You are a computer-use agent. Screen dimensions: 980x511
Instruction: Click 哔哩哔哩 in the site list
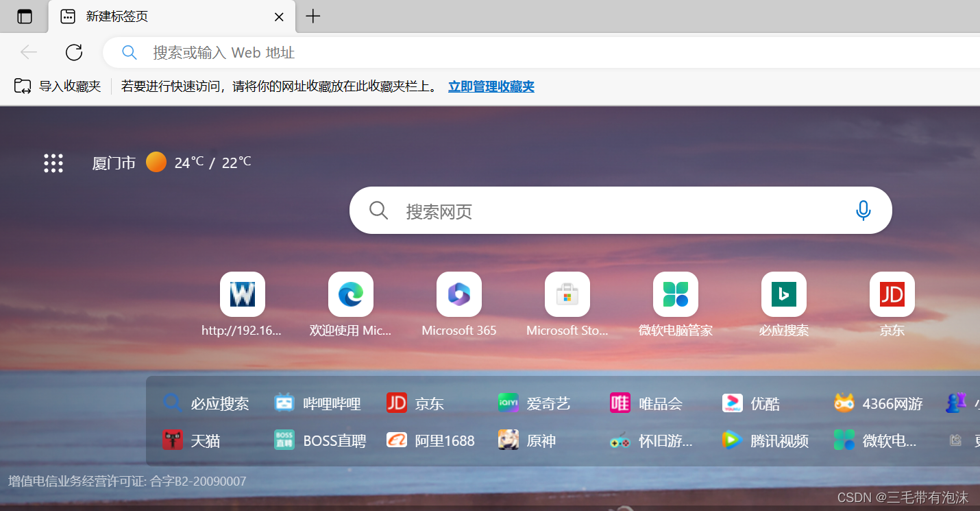[x=317, y=403]
